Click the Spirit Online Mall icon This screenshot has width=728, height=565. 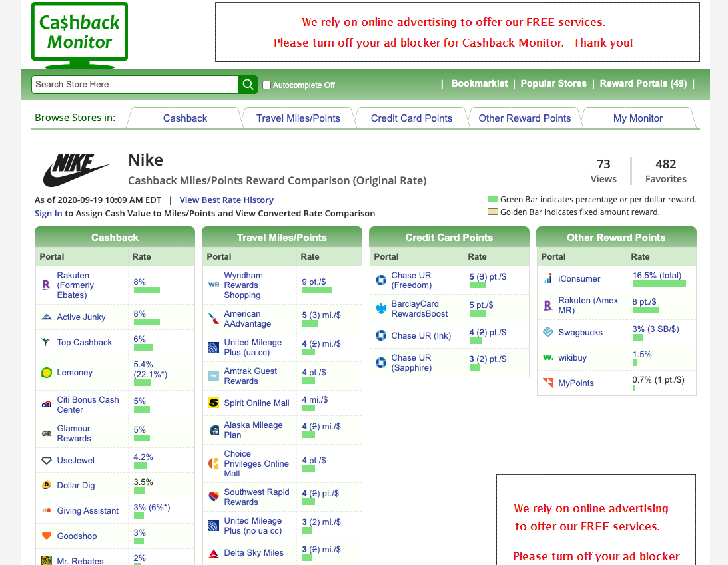click(214, 403)
